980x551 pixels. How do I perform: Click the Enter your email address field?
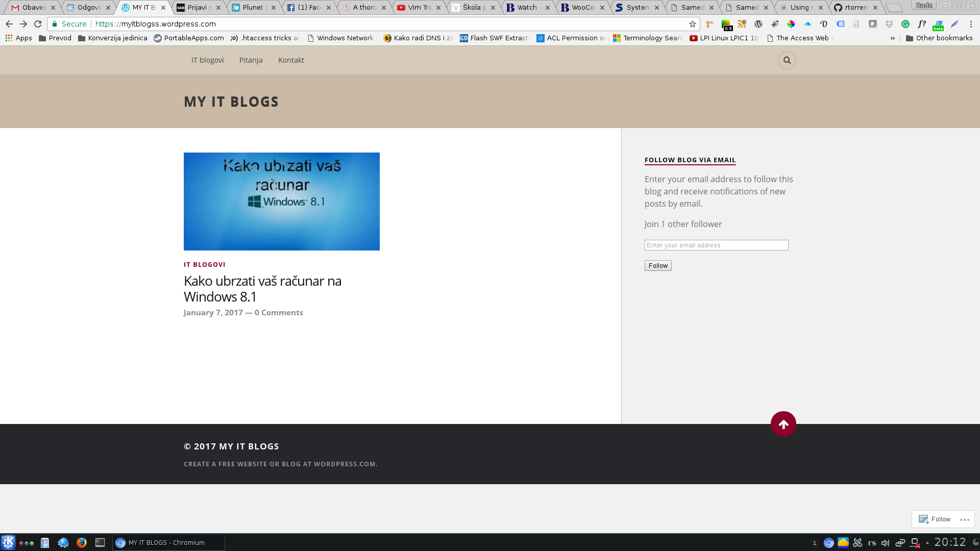pyautogui.click(x=716, y=245)
